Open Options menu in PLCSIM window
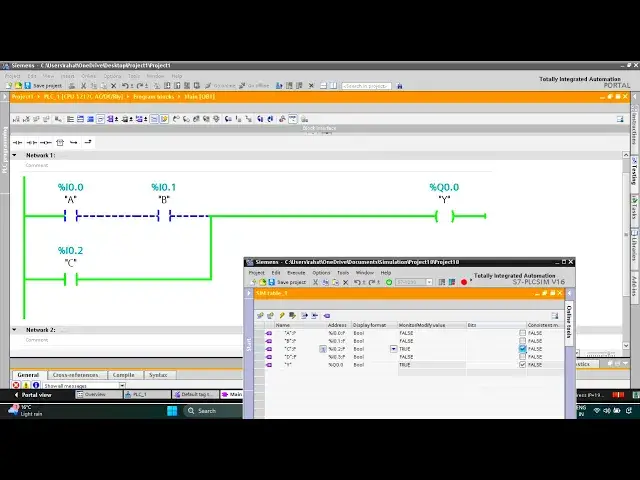The width and height of the screenshot is (640, 480). [x=321, y=273]
